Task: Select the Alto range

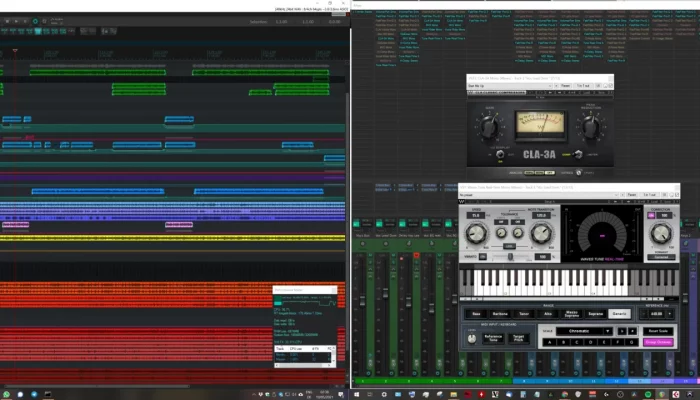Action: (x=548, y=314)
